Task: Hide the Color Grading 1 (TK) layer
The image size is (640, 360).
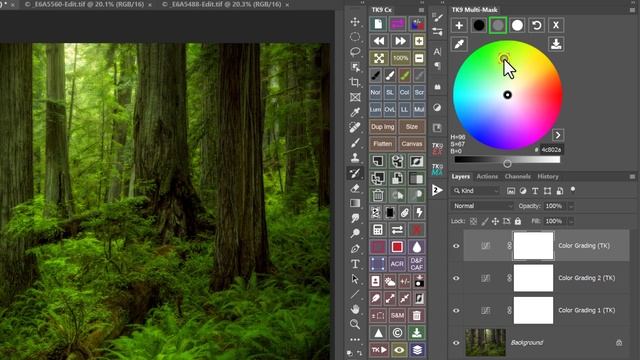Action: pos(456,310)
